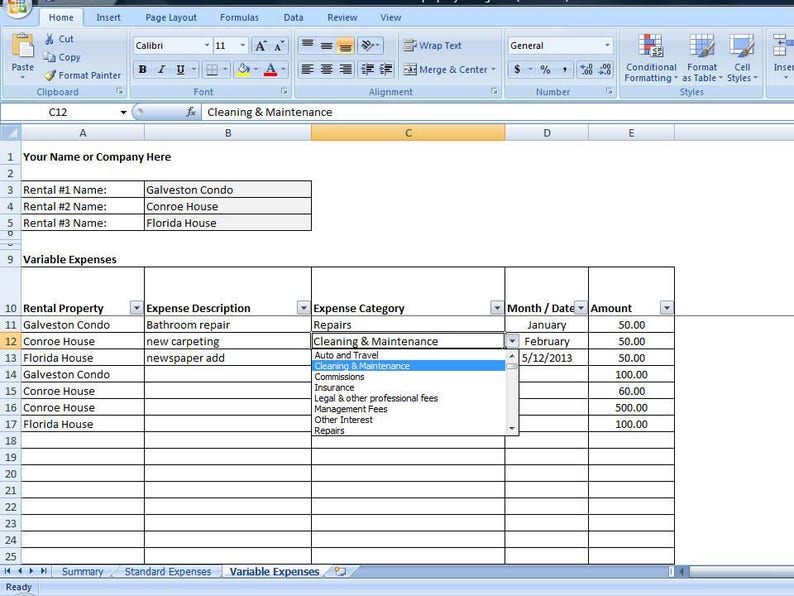Open Amount filter dropdown
Screen dimensions: 794x596
pyautogui.click(x=666, y=307)
